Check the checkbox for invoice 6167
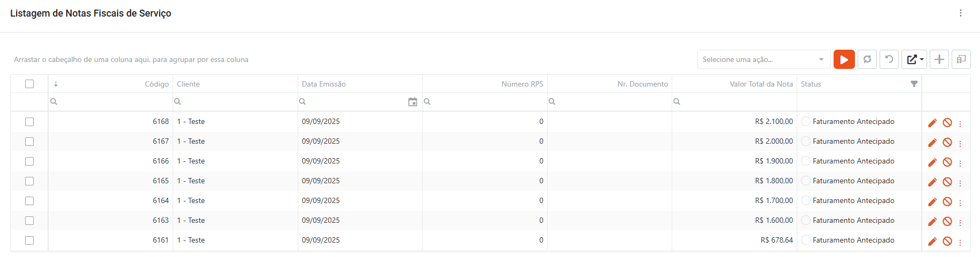Image resolution: width=980 pixels, height=257 pixels. [29, 142]
